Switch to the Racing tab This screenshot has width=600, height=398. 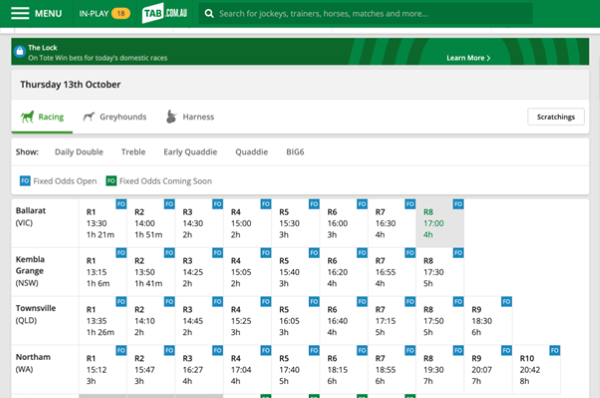tap(42, 117)
